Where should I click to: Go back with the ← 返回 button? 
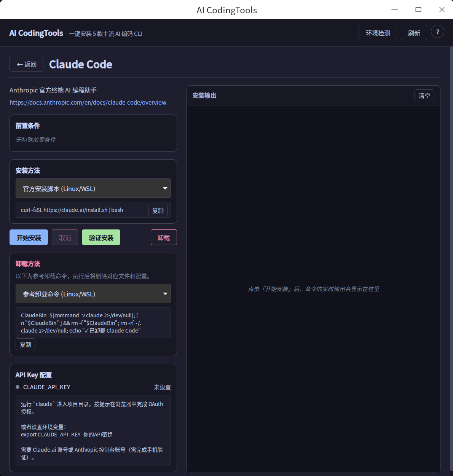pyautogui.click(x=26, y=64)
